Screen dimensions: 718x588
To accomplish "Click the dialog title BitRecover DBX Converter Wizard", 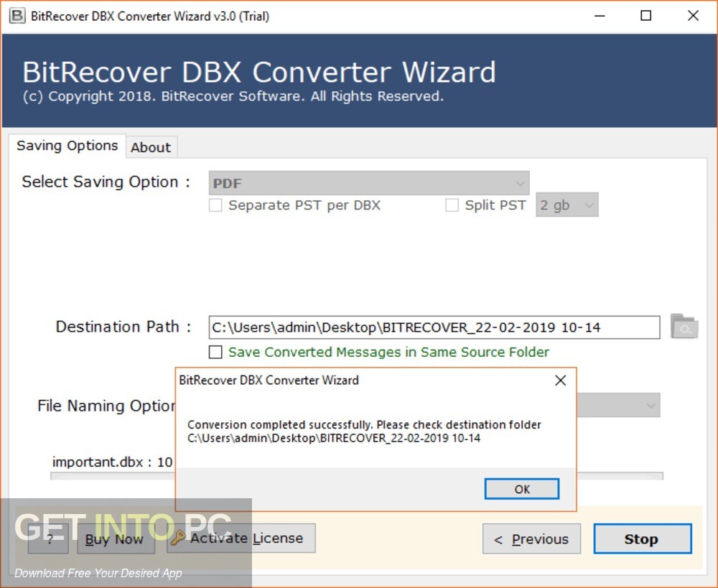I will pos(269,380).
